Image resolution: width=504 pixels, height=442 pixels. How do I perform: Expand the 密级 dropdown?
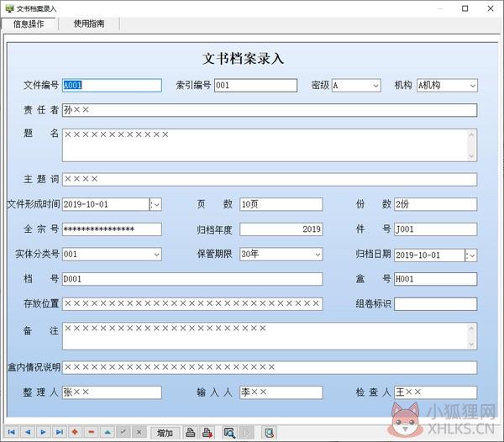pos(375,86)
